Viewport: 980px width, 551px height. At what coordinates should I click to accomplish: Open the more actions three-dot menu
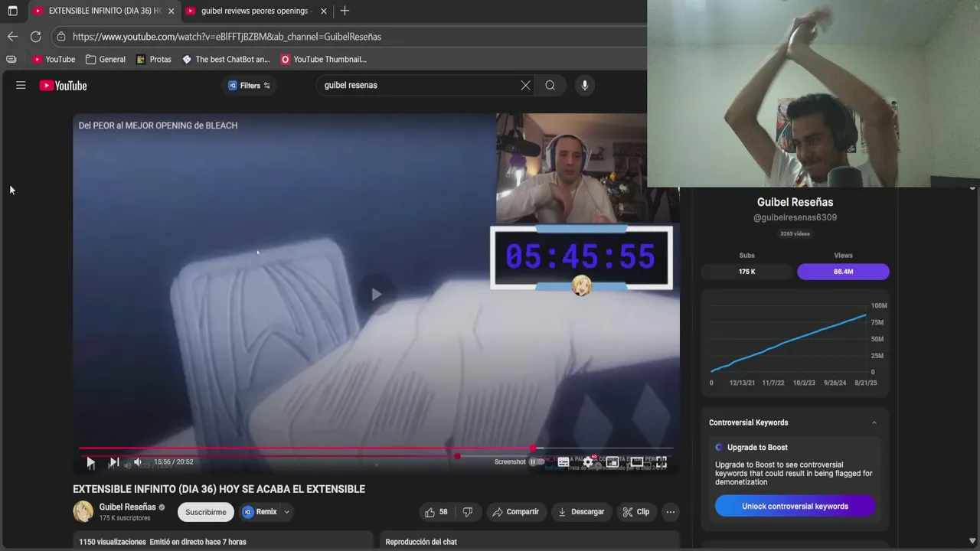(671, 512)
